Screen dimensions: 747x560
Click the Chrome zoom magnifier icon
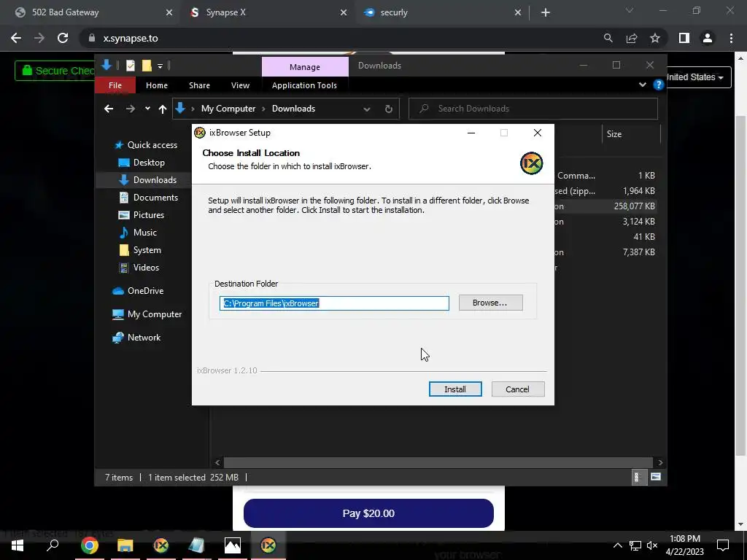[x=608, y=38]
